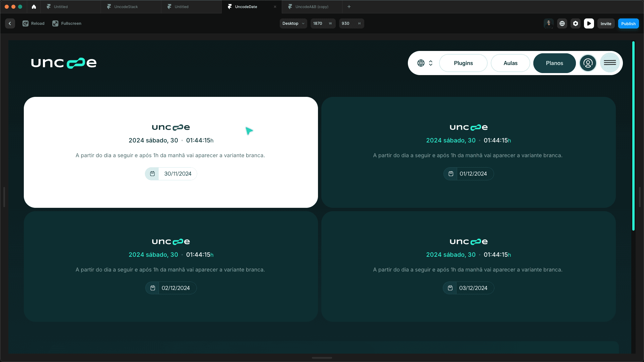Click calendar icon beside 02/12/2024
The width and height of the screenshot is (644, 362).
coord(153,288)
